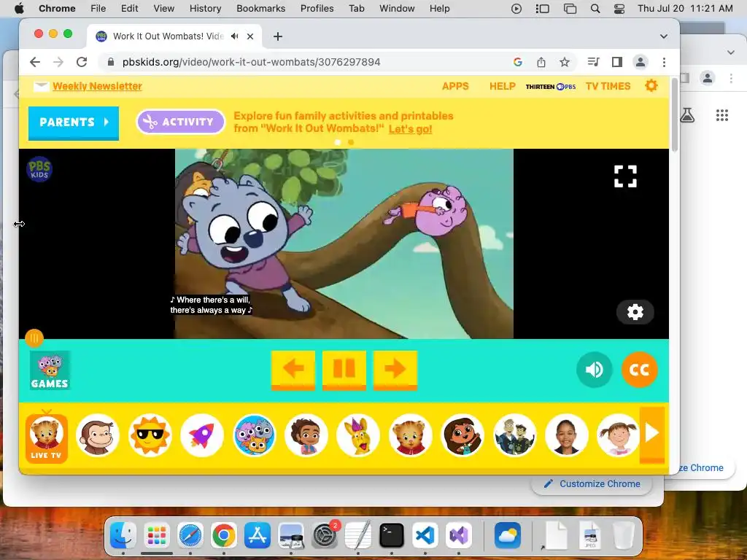Skip to next video with right arrow
Screen dimensions: 747x560
[x=395, y=370]
